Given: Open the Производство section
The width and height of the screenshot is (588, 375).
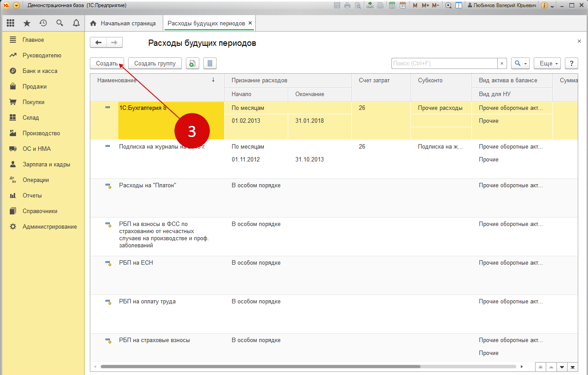Looking at the screenshot, I should [x=42, y=133].
